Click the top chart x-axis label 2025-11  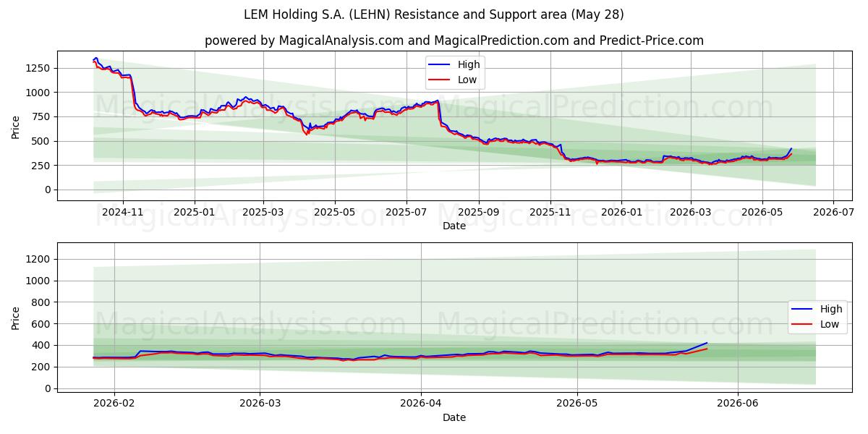pos(550,212)
